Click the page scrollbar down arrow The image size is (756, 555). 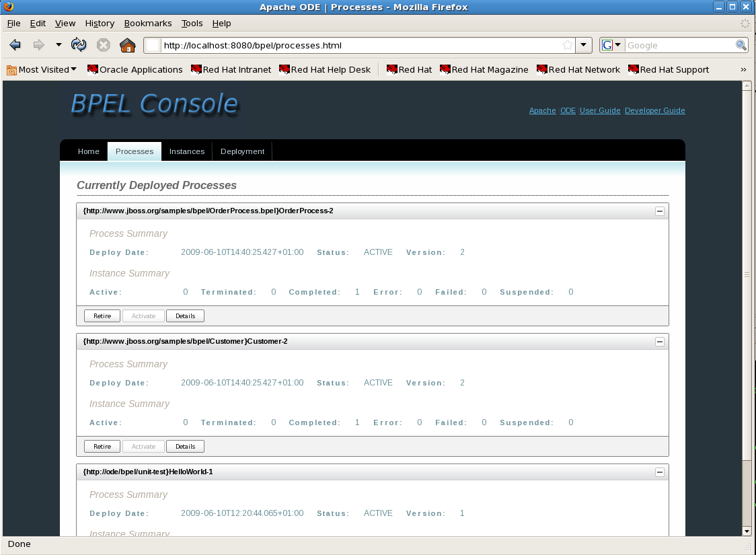(x=747, y=531)
